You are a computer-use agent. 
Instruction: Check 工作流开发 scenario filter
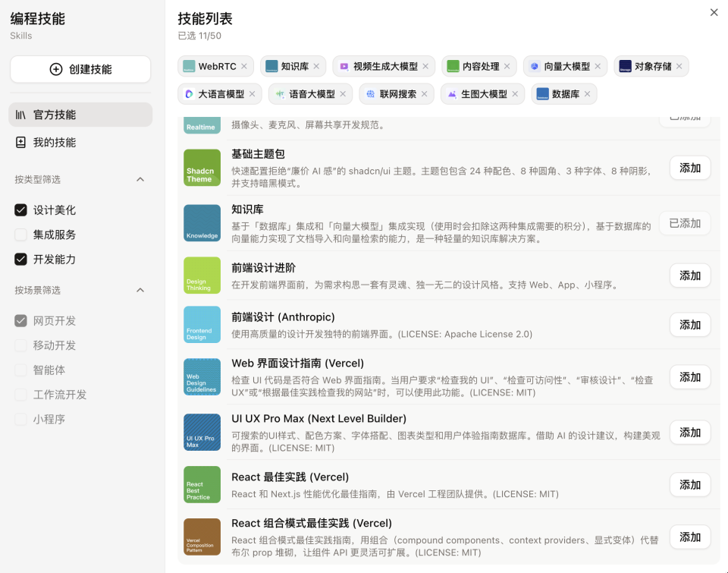[x=20, y=395]
